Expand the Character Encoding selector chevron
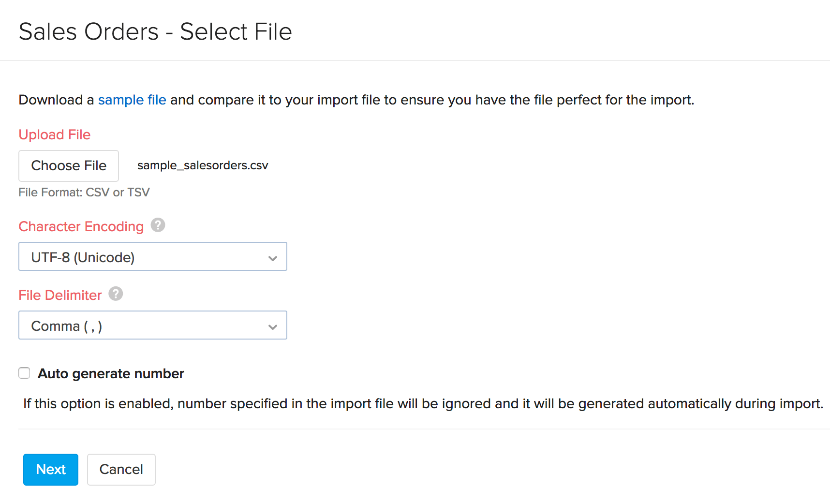830x504 pixels. point(272,257)
